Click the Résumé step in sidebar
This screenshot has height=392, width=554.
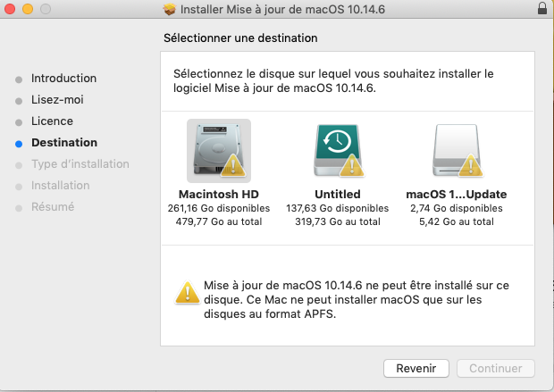coord(53,207)
